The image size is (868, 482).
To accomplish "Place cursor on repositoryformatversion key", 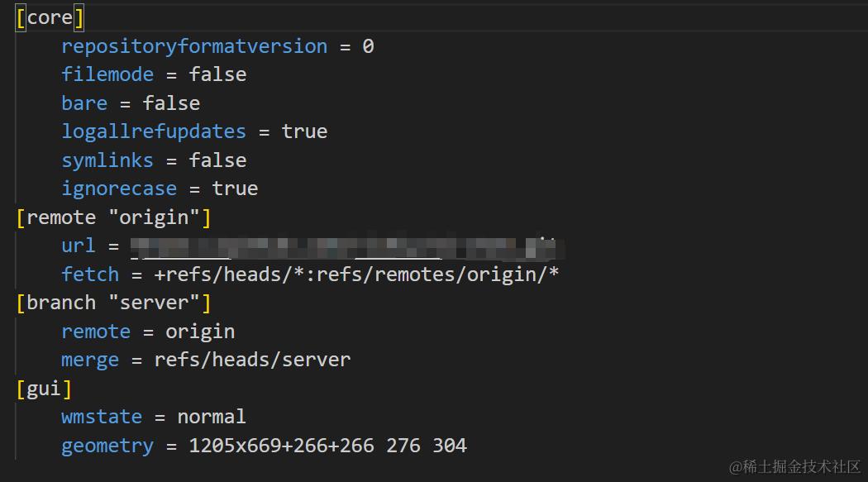I will [194, 46].
